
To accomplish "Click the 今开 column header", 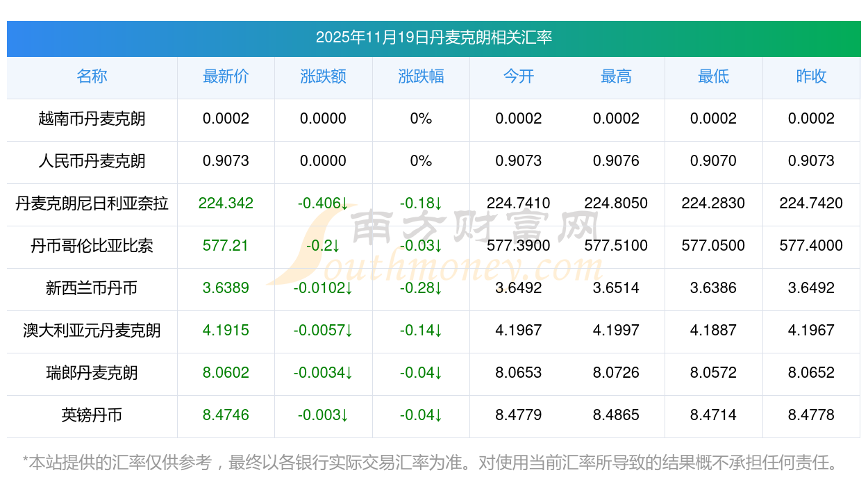I will coord(518,76).
